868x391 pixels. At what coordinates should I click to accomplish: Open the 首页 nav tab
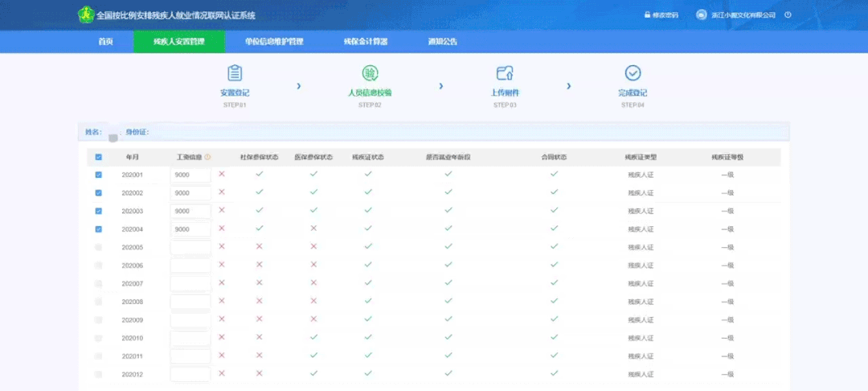click(106, 42)
